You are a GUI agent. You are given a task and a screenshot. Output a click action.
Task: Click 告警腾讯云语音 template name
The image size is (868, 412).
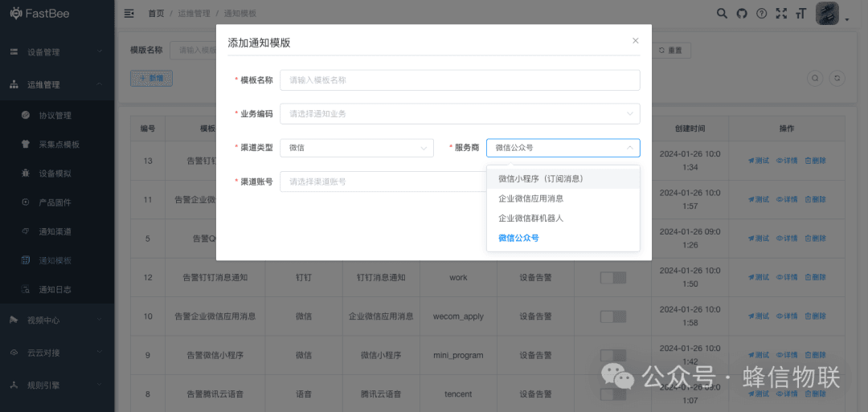tap(215, 394)
